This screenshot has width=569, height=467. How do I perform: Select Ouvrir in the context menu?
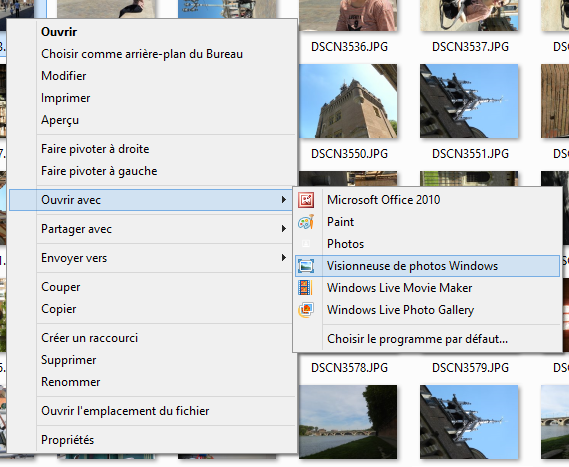[x=152, y=32]
